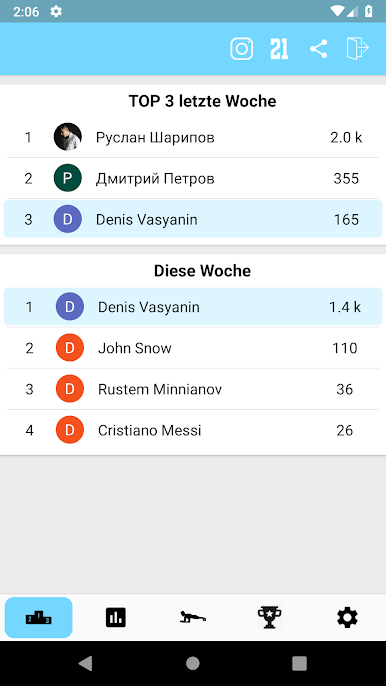Tap Android recent apps square button

click(x=299, y=663)
